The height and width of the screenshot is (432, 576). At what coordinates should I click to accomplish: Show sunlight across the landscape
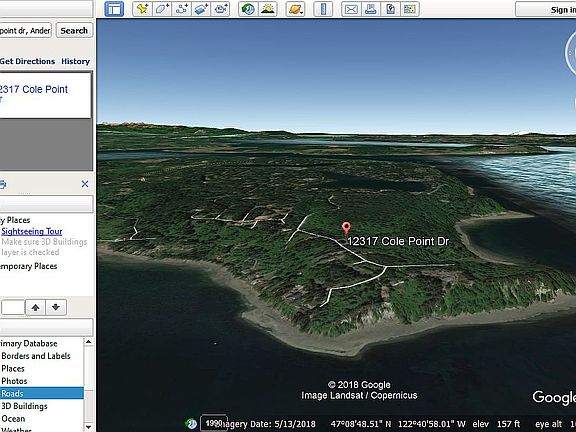coord(267,9)
